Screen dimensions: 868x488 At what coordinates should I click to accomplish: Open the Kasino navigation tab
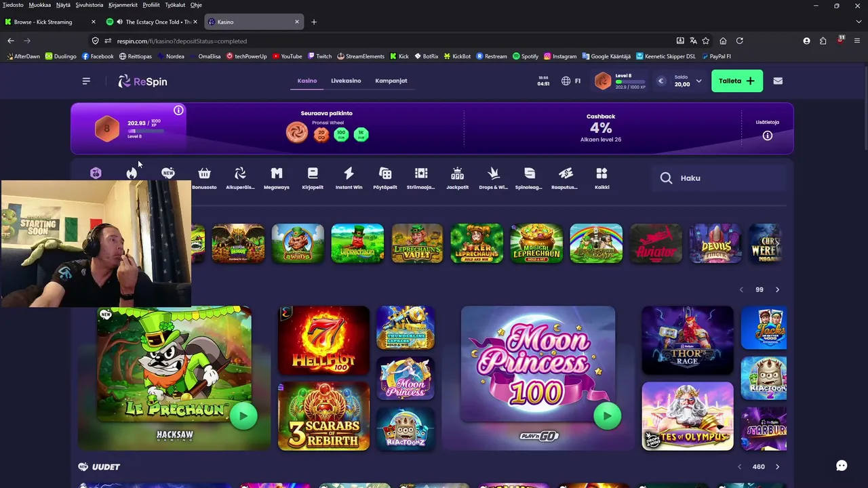click(x=307, y=81)
